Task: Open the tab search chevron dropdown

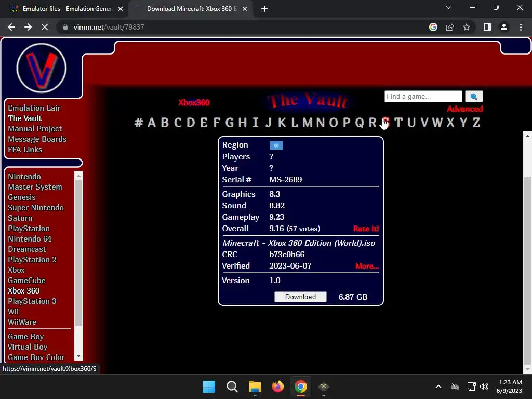Action: coord(448,7)
